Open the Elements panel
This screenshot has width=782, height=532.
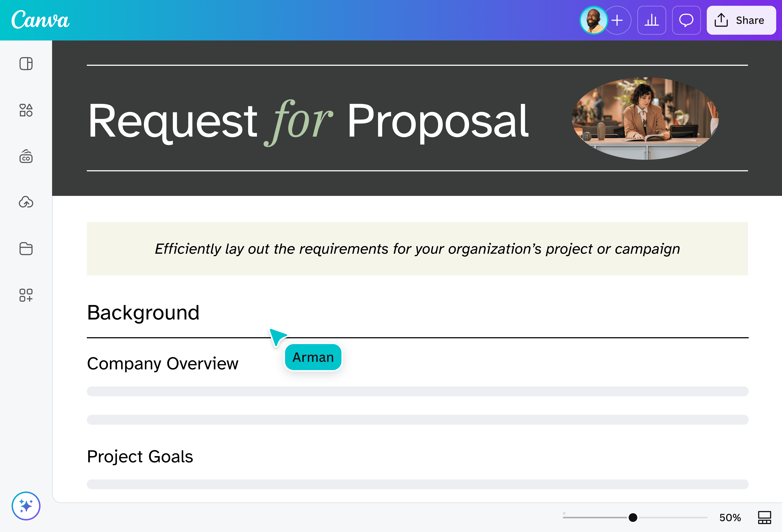(x=26, y=110)
